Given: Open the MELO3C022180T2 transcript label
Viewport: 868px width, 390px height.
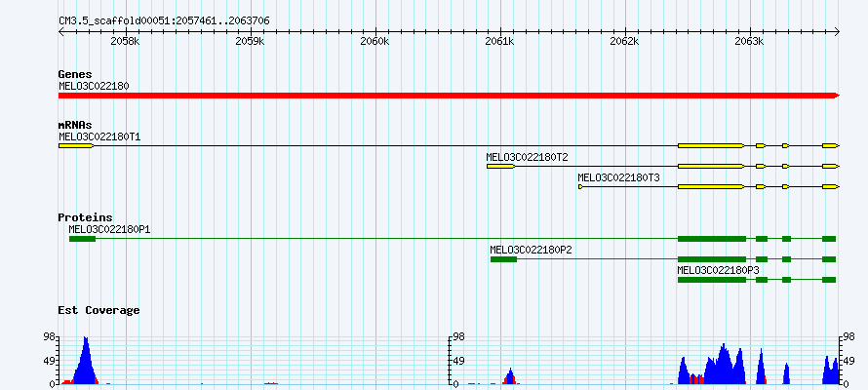Looking at the screenshot, I should click(x=527, y=157).
